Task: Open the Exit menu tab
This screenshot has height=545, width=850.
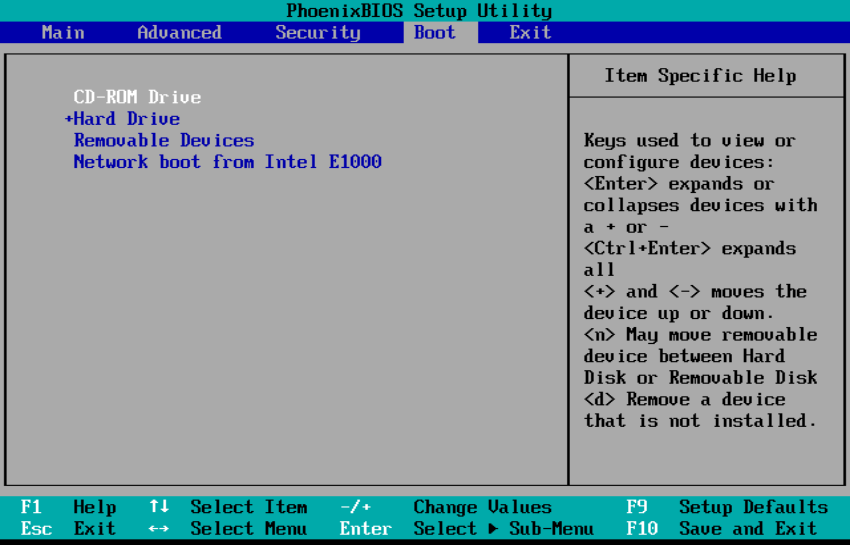Action: [530, 32]
